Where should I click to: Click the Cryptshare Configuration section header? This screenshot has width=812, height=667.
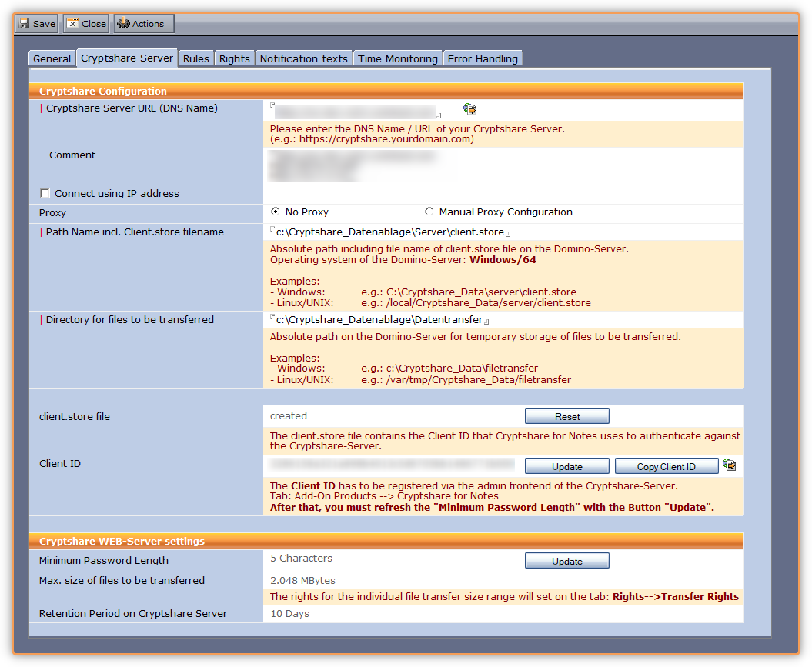point(386,91)
